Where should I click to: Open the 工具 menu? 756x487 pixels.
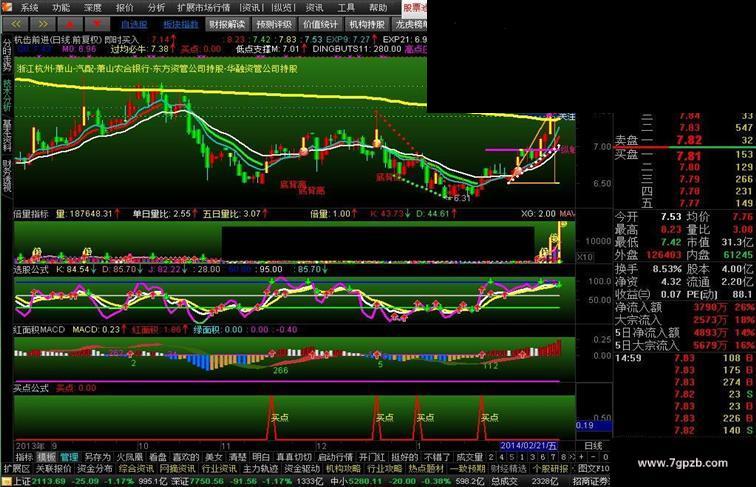click(346, 8)
